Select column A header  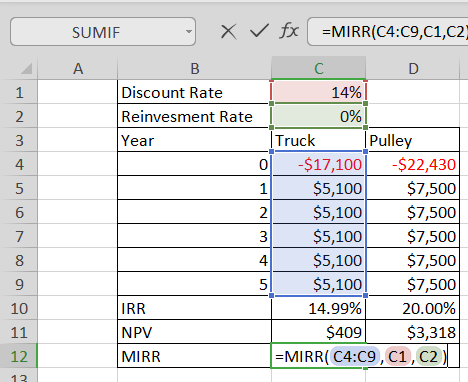pos(78,69)
